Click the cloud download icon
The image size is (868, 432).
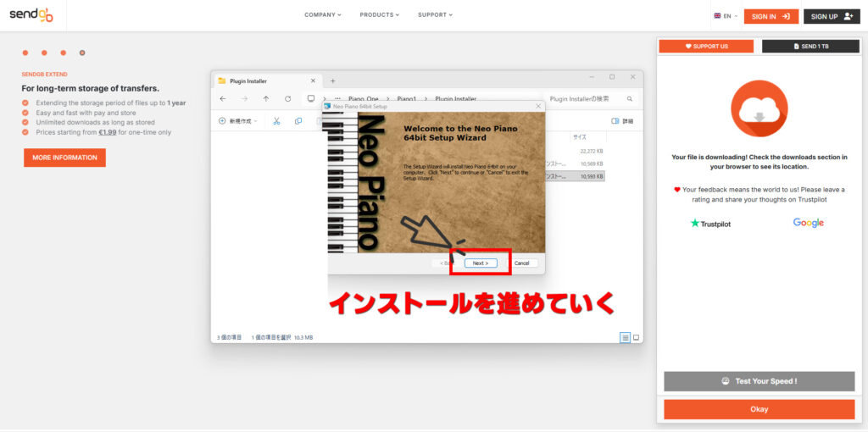tap(759, 108)
